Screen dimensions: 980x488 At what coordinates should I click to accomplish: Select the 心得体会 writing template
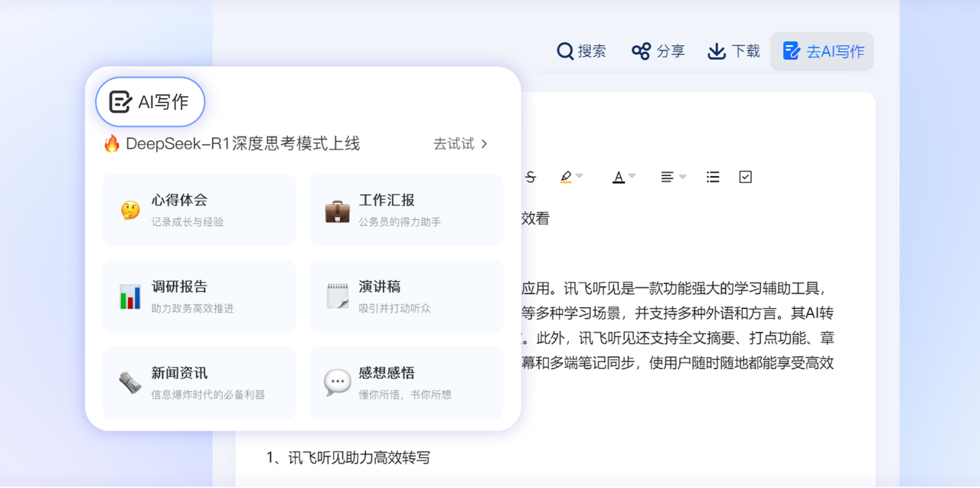pos(199,210)
